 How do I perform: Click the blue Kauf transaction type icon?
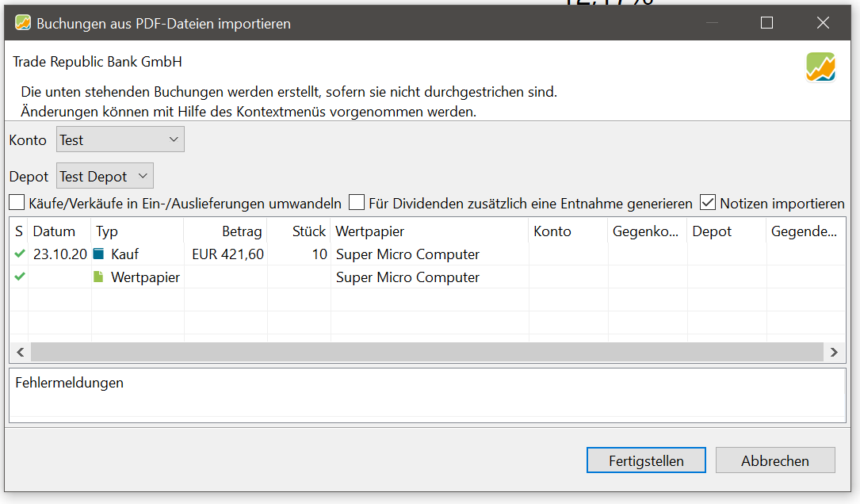pos(99,254)
